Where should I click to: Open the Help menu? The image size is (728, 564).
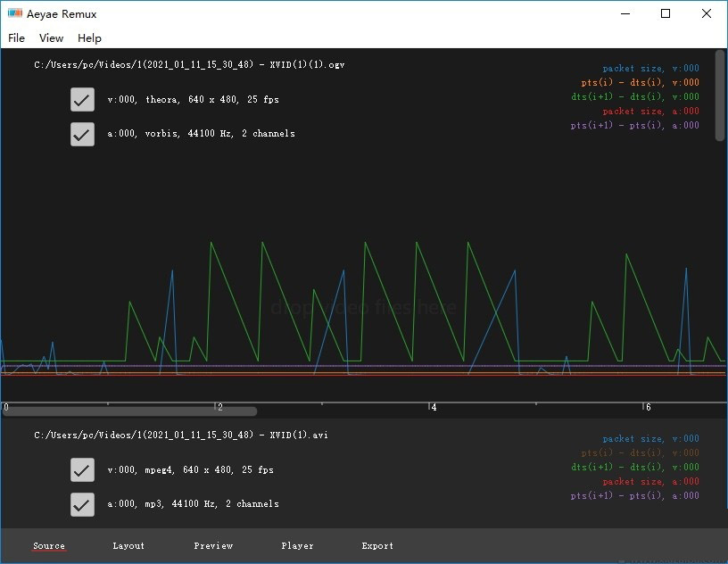(x=89, y=38)
